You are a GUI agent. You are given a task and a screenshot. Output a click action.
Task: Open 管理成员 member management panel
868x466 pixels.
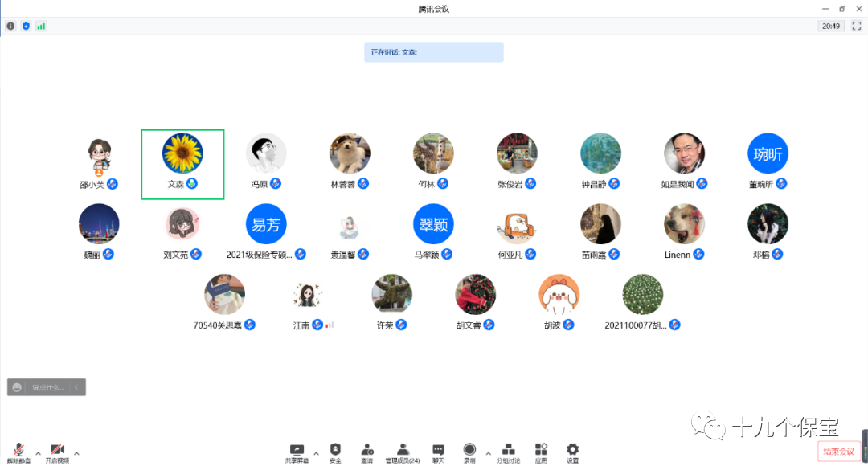402,452
